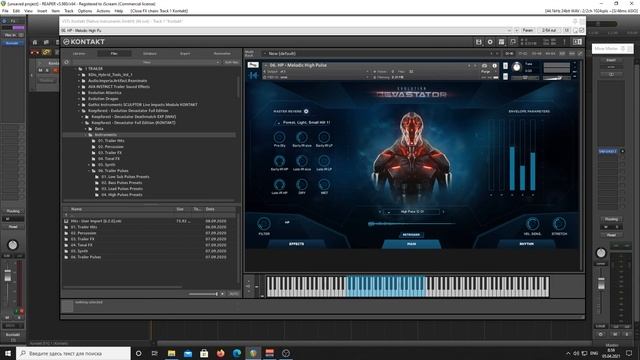
Task: Open Windows Start menu
Action: [8, 353]
